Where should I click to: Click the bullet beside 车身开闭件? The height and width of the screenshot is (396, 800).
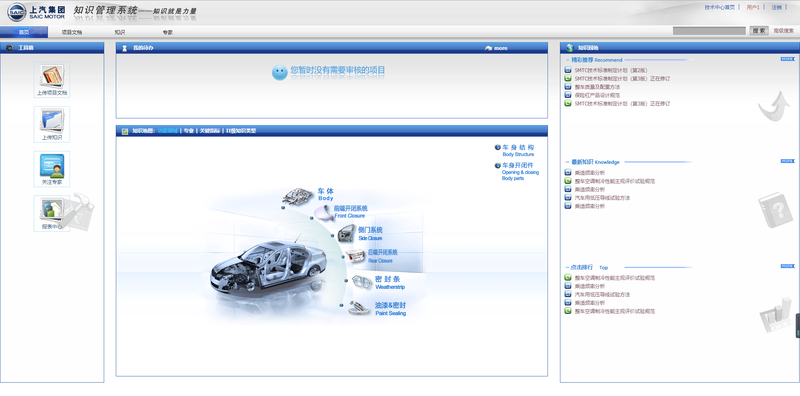pyautogui.click(x=497, y=165)
